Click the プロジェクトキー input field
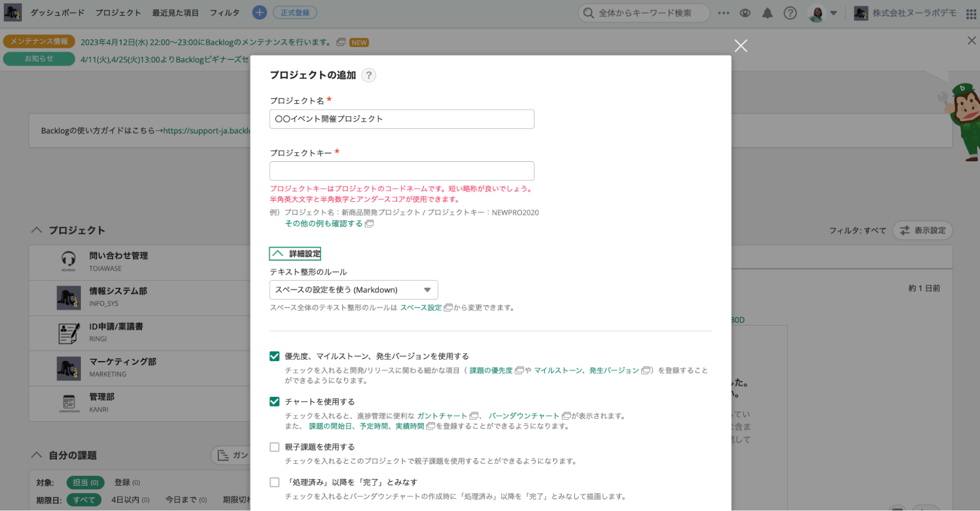This screenshot has width=980, height=511. tap(402, 171)
